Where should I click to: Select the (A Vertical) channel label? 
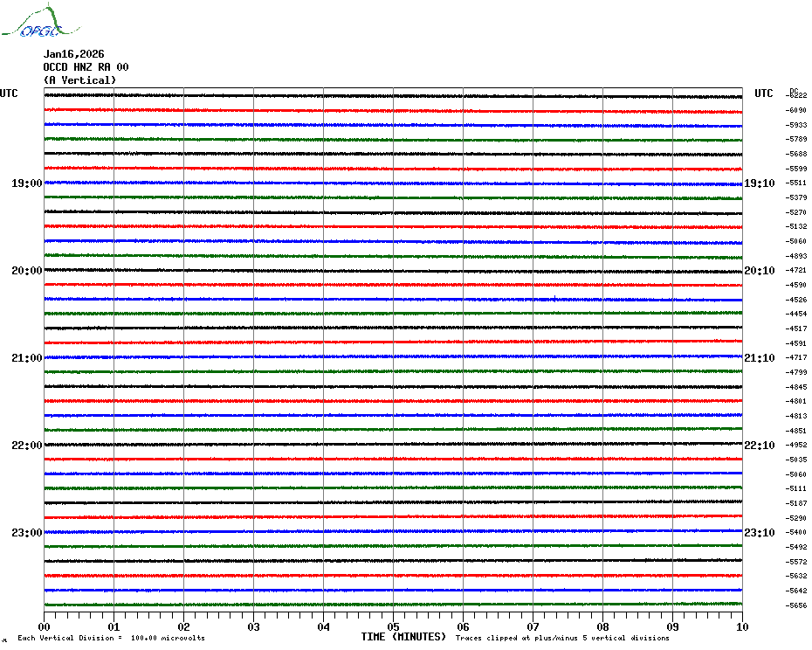coord(79,80)
